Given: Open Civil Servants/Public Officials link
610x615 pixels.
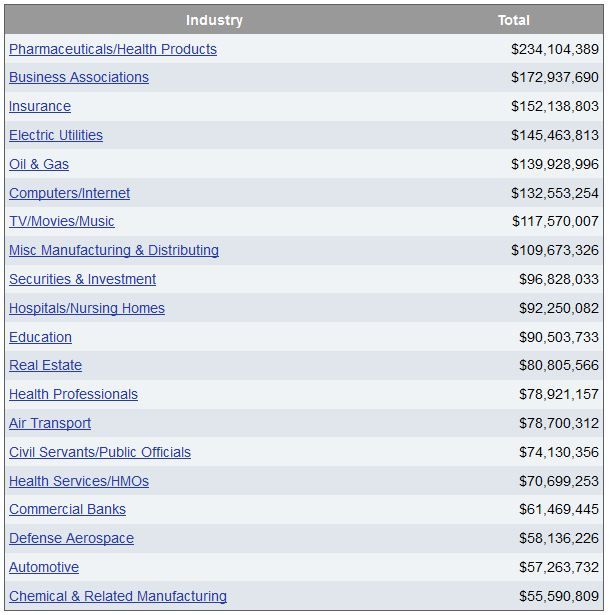Looking at the screenshot, I should [x=100, y=453].
